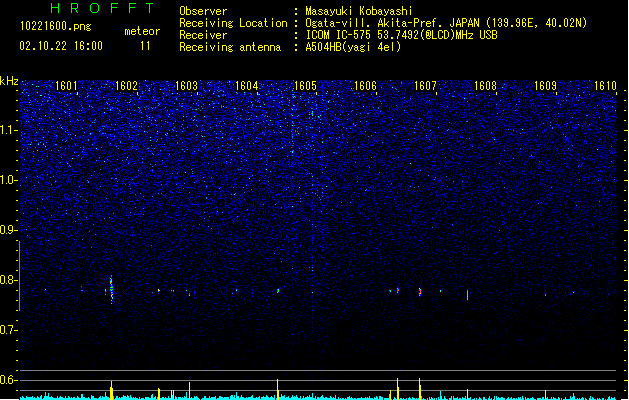The height and width of the screenshot is (400, 629).
Task: Click the 1604 time marker
Action: point(246,86)
